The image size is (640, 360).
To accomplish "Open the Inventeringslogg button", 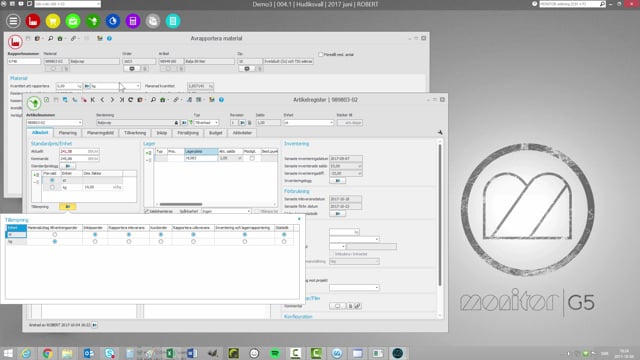I will tap(338, 181).
